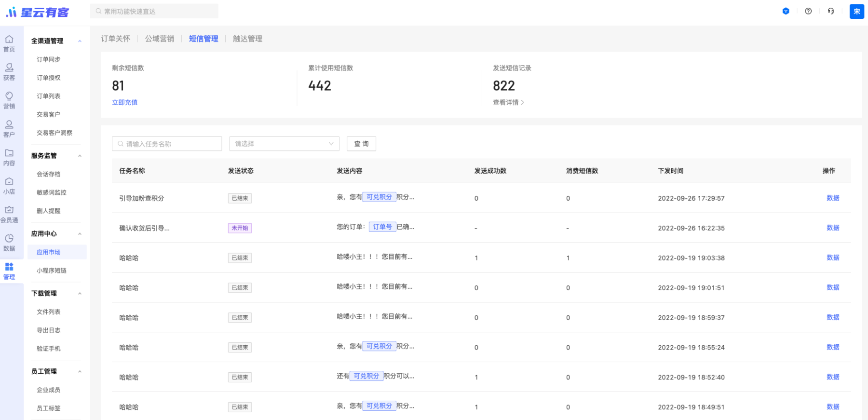This screenshot has width=868, height=420.
Task: Open 验证手机 in the side menu
Action: click(49, 349)
